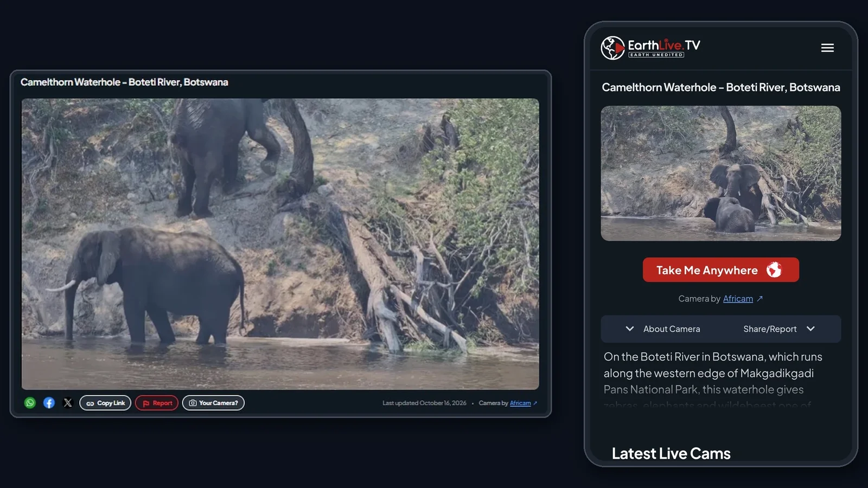Click the globe icon in Take Me Anywhere

click(x=774, y=269)
